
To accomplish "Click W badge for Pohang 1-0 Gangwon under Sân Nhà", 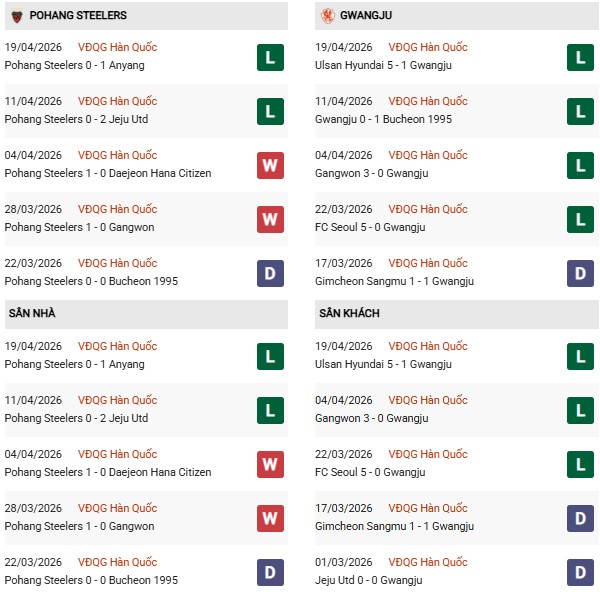I will click(x=270, y=518).
